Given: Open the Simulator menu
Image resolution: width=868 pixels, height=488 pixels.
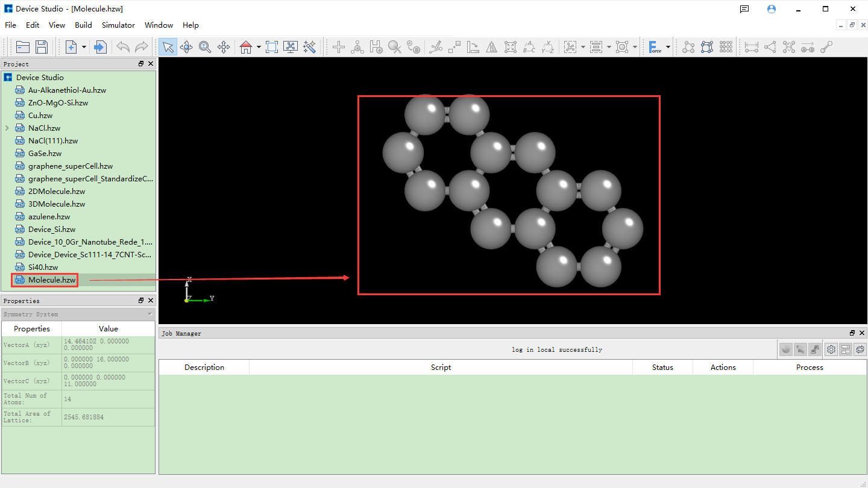Looking at the screenshot, I should coord(118,25).
